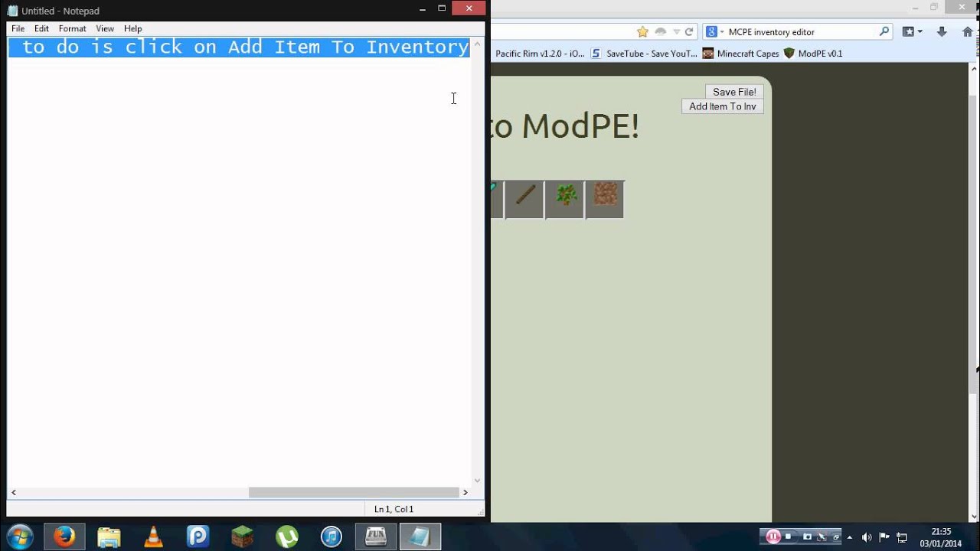The width and height of the screenshot is (980, 551).
Task: Open the View menu in Notepad
Action: [105, 28]
